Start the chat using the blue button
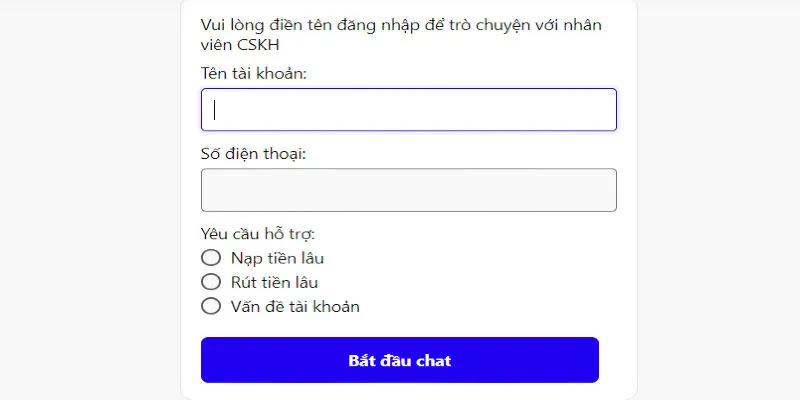 point(400,360)
